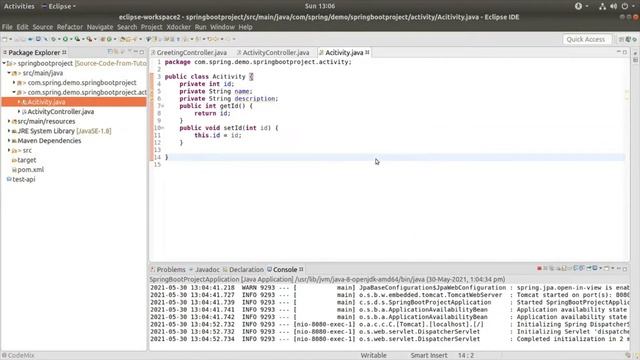Screen dimensions: 640x360
Task: Click the clock showing Sun 13:06
Action: pyautogui.click(x=320, y=6)
